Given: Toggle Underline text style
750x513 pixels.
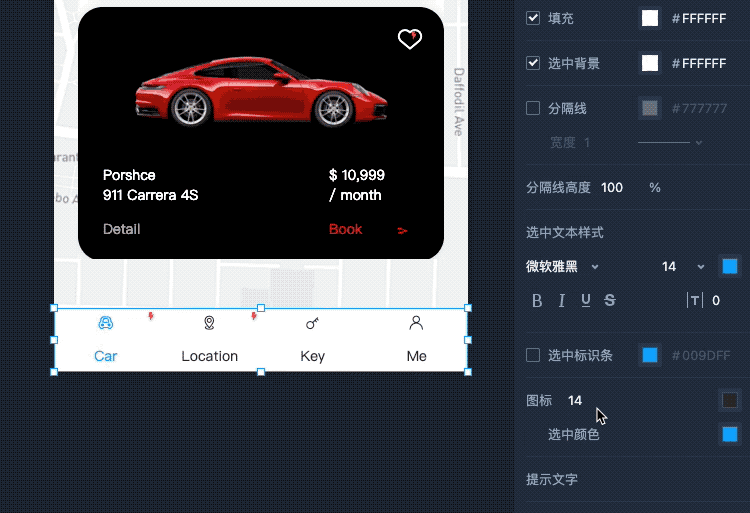Looking at the screenshot, I should [x=585, y=301].
